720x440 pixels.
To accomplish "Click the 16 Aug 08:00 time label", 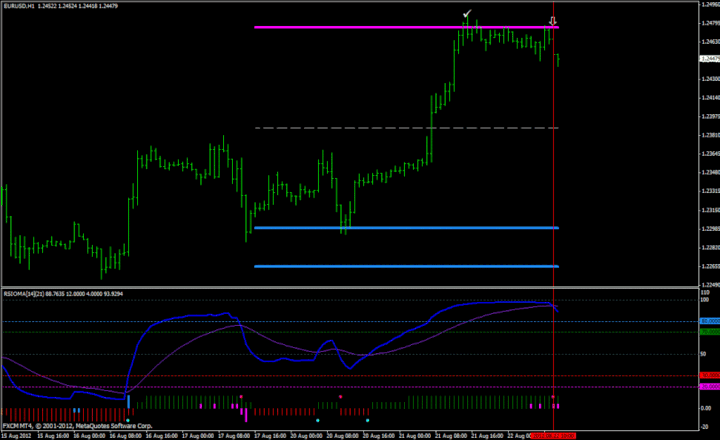I will [x=125, y=435].
